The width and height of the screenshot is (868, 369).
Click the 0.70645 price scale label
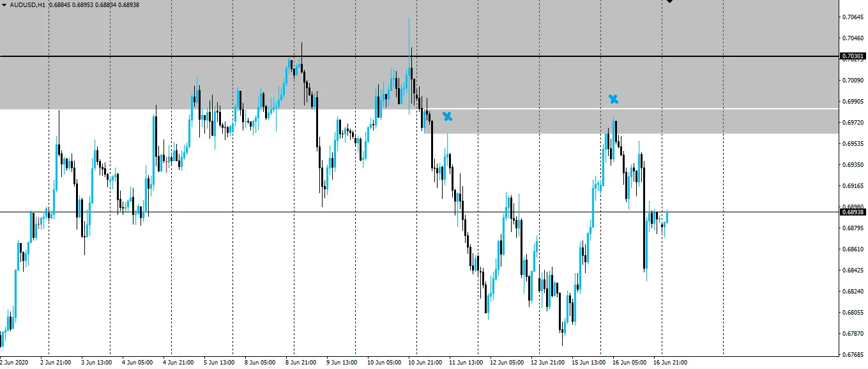pos(853,17)
